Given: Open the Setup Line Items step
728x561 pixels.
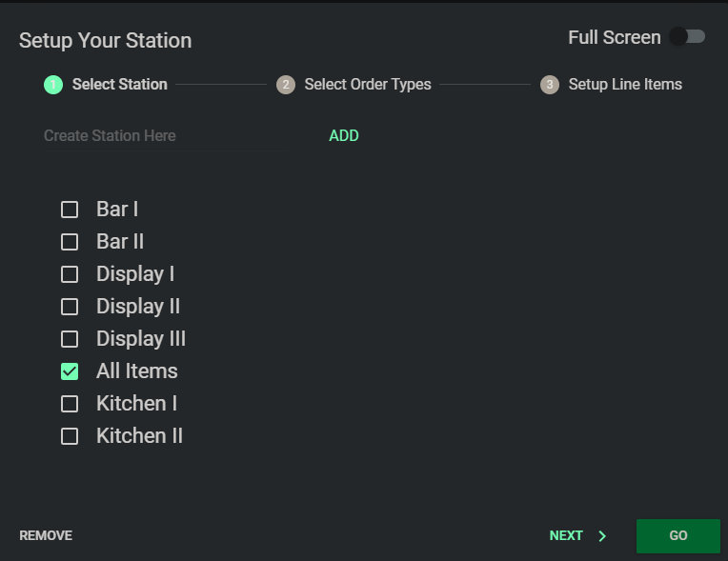Looking at the screenshot, I should (624, 85).
